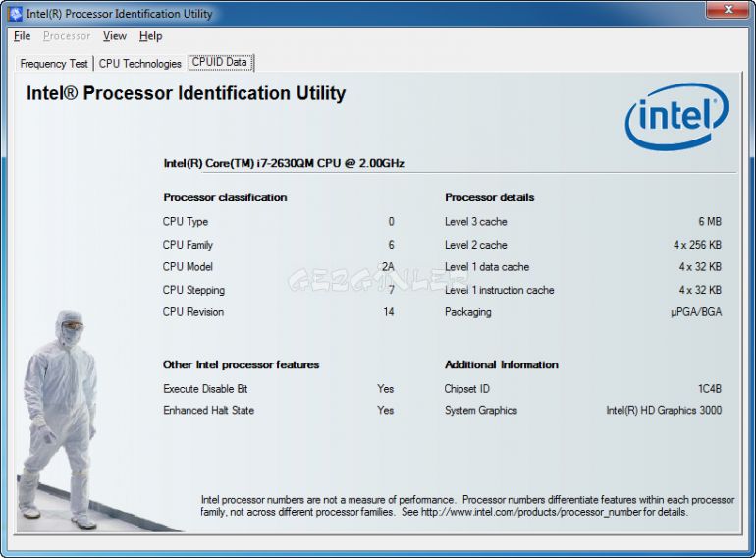Click the Additional Information heading
This screenshot has width=756, height=558.
502,364
